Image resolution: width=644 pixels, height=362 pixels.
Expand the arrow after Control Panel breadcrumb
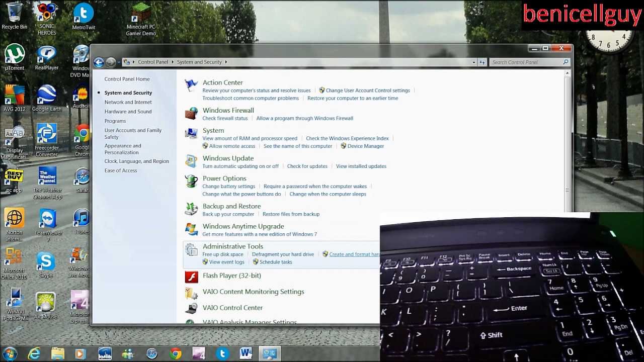tap(173, 62)
